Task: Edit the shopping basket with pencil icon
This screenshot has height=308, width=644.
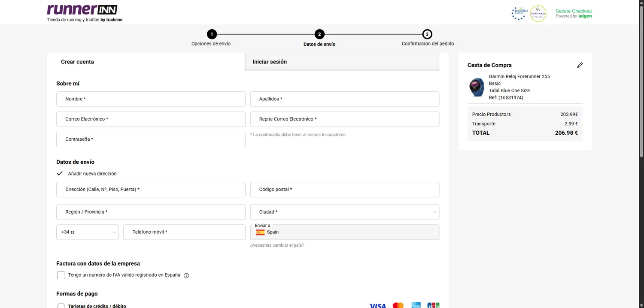Action: 580,65
